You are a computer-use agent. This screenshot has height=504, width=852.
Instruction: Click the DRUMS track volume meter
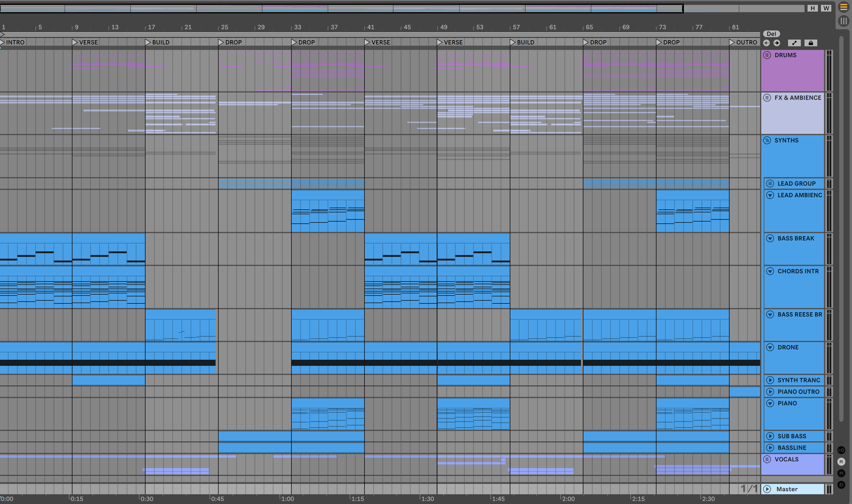point(829,71)
